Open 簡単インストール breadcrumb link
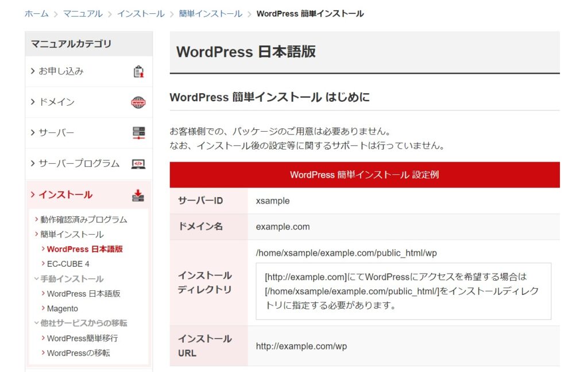 (210, 14)
